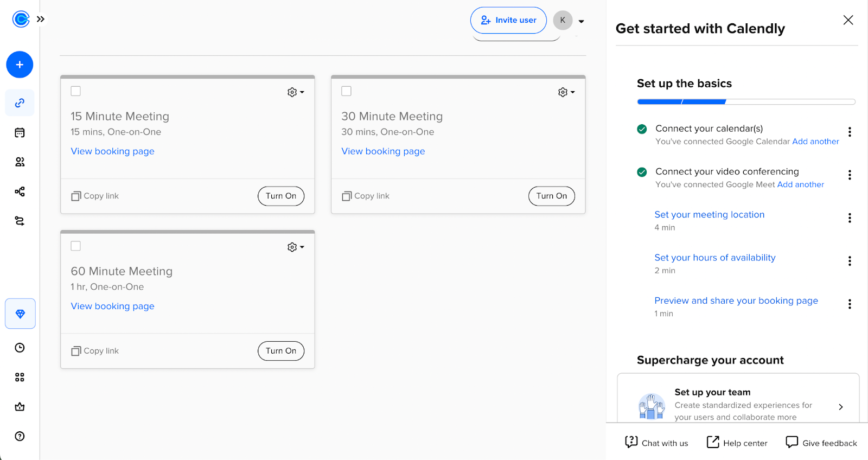Expand the sidebar with double-chevron icon

click(x=41, y=19)
